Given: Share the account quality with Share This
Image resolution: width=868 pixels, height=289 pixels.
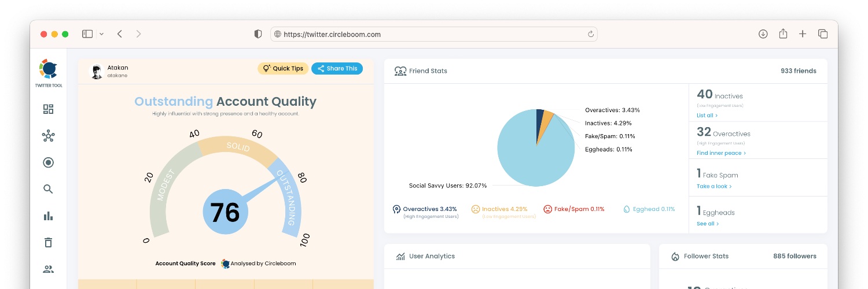Looking at the screenshot, I should 337,68.
